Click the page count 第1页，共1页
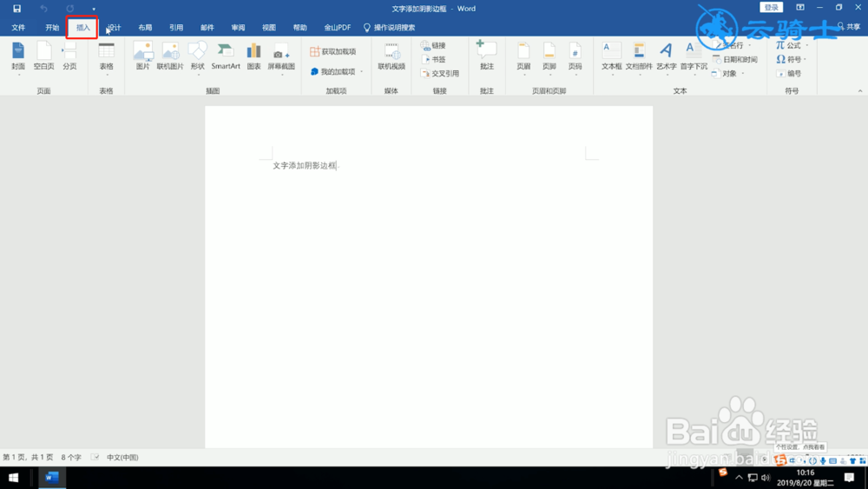The width and height of the screenshot is (868, 489). point(28,458)
